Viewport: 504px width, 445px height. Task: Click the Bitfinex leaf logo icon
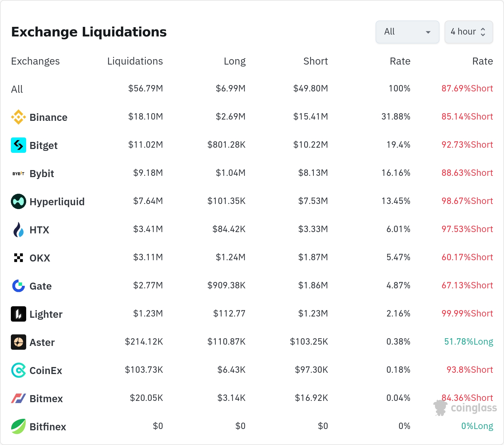tap(19, 426)
